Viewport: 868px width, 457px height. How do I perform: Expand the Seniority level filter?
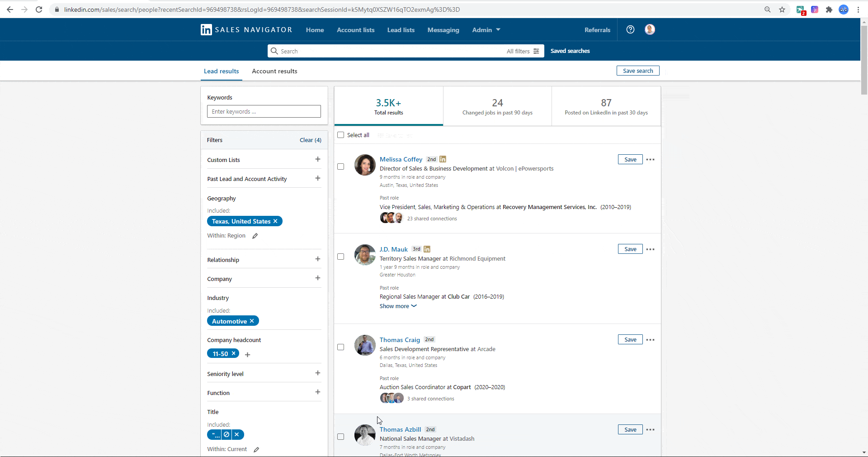pos(318,373)
